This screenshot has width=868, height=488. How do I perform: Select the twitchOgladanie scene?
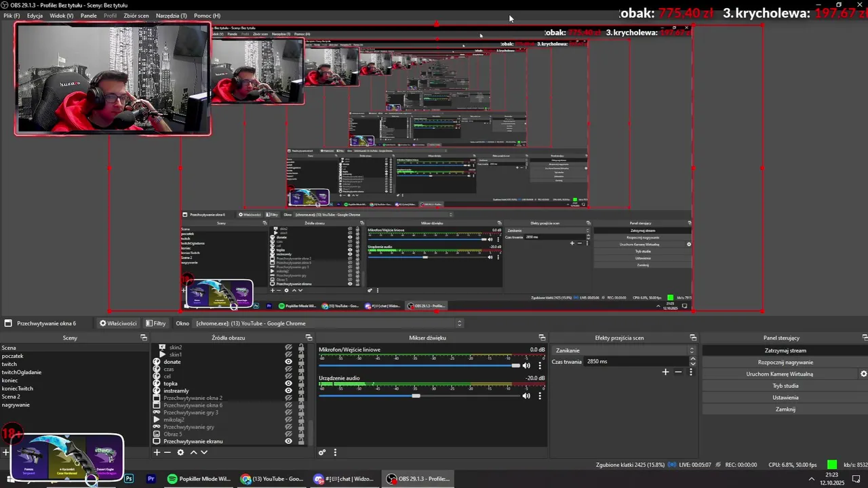click(x=21, y=372)
